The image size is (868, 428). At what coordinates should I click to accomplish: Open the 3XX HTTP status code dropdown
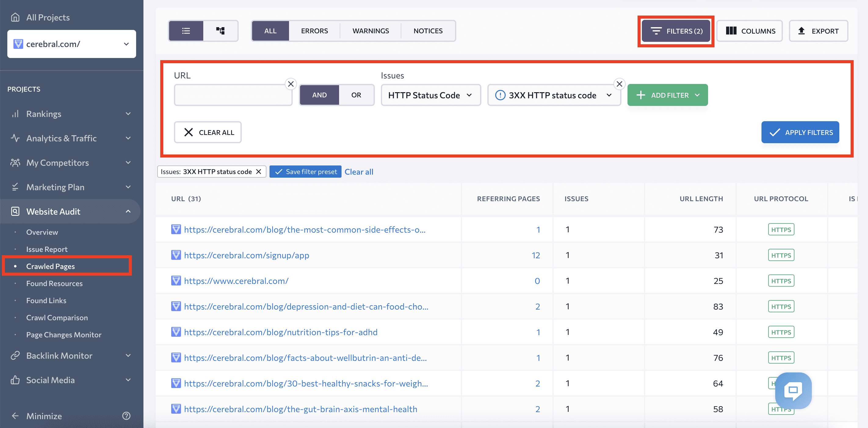pyautogui.click(x=554, y=95)
